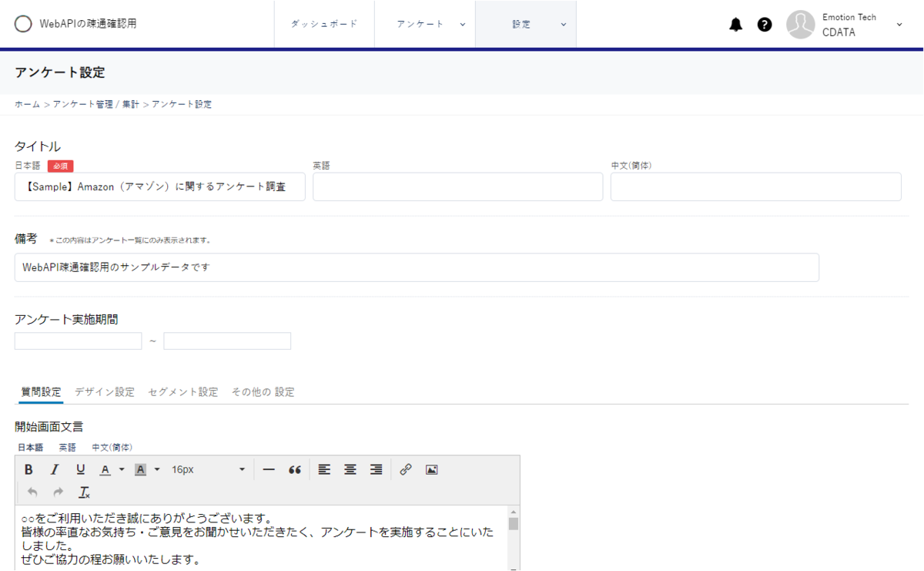Open the ダッシュボード menu item
Image resolution: width=924 pixels, height=571 pixels.
(324, 24)
